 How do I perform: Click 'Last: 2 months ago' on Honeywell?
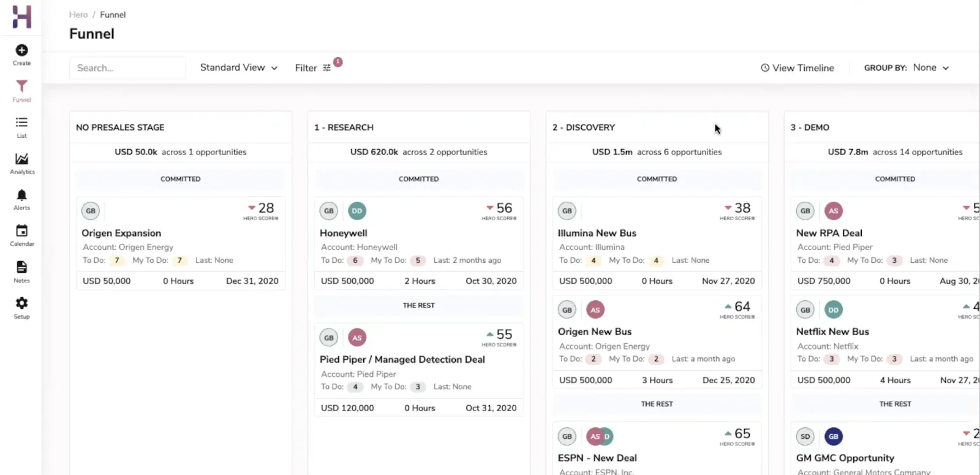[467, 260]
